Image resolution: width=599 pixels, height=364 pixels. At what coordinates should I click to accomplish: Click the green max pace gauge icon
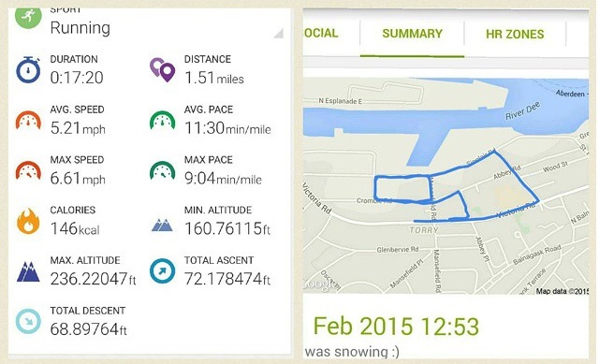point(162,170)
